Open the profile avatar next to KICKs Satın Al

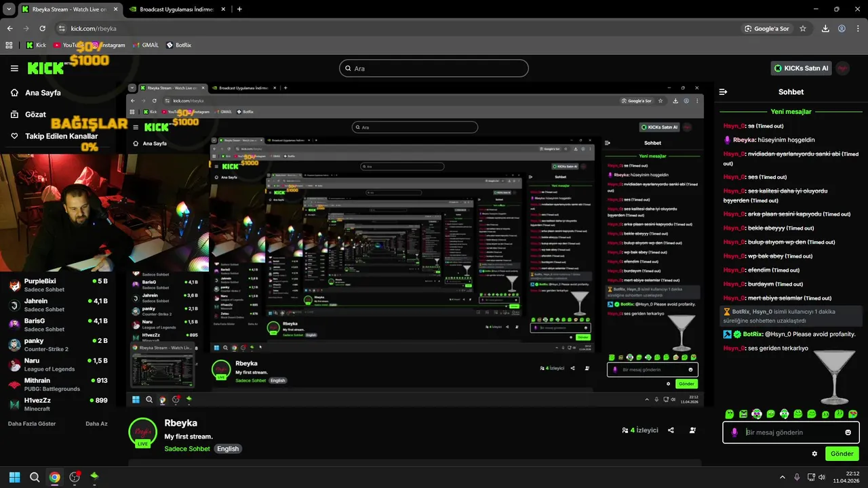click(843, 68)
